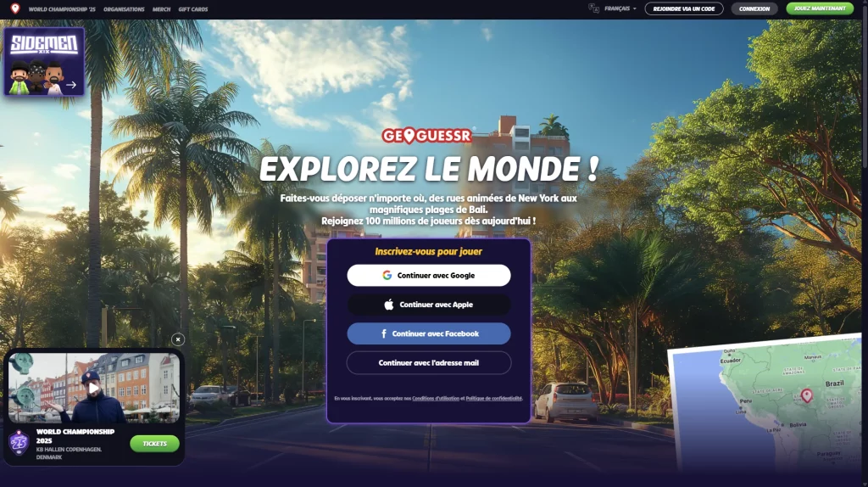Open the Conditions d'utilisation link
The height and width of the screenshot is (487, 868).
[435, 398]
